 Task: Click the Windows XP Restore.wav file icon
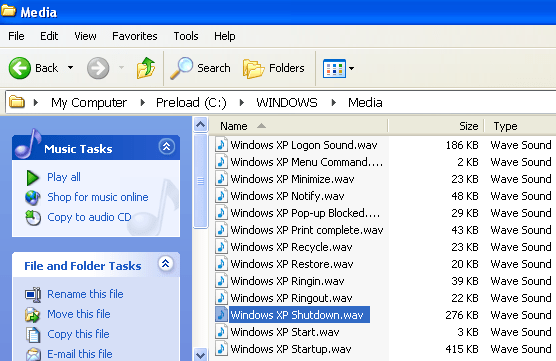[x=221, y=264]
